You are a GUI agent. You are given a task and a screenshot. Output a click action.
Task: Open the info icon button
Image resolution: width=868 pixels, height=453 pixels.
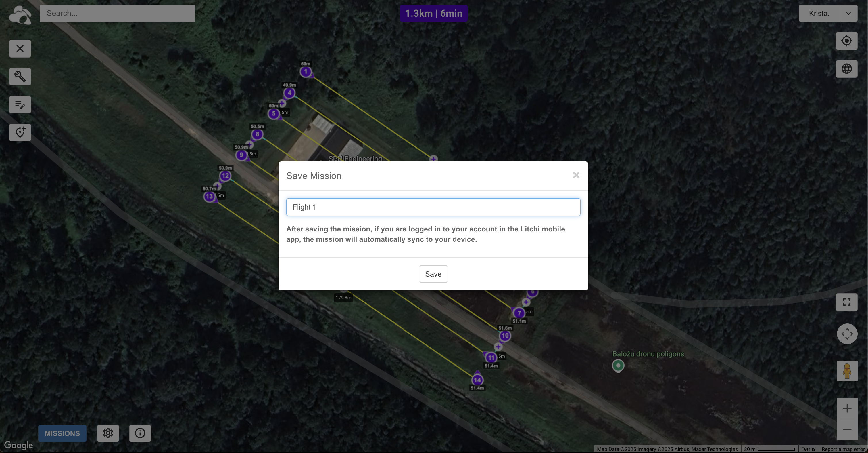coord(140,433)
